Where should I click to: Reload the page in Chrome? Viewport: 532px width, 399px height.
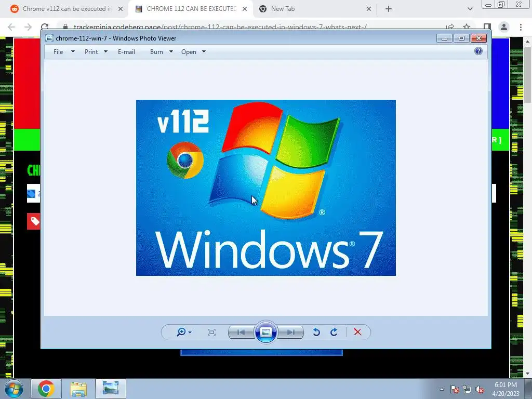[45, 27]
